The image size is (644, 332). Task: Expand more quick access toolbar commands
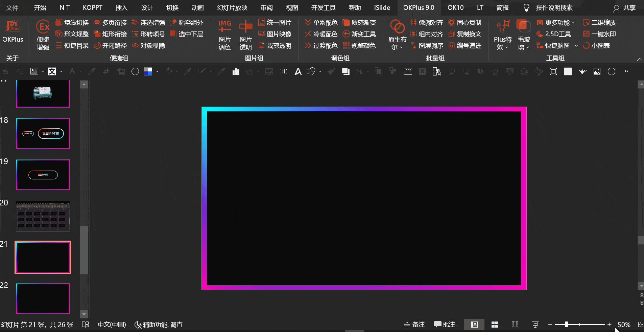[x=626, y=71]
